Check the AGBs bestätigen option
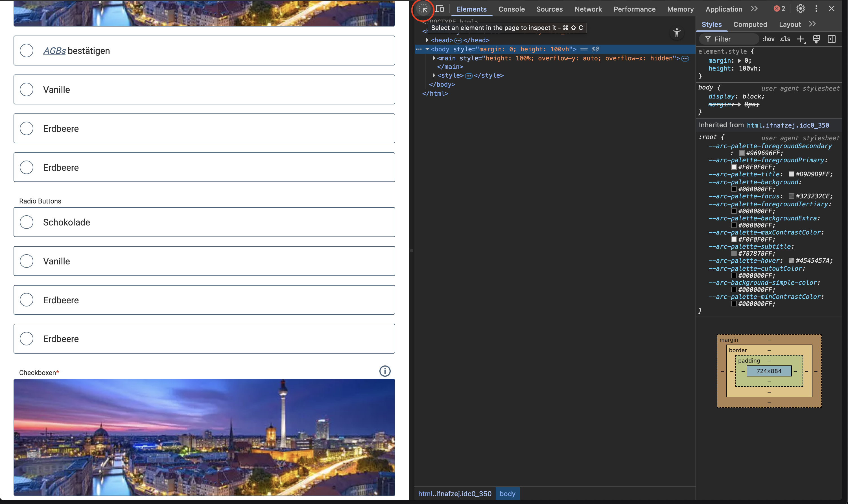Viewport: 848px width, 504px height. pos(27,50)
